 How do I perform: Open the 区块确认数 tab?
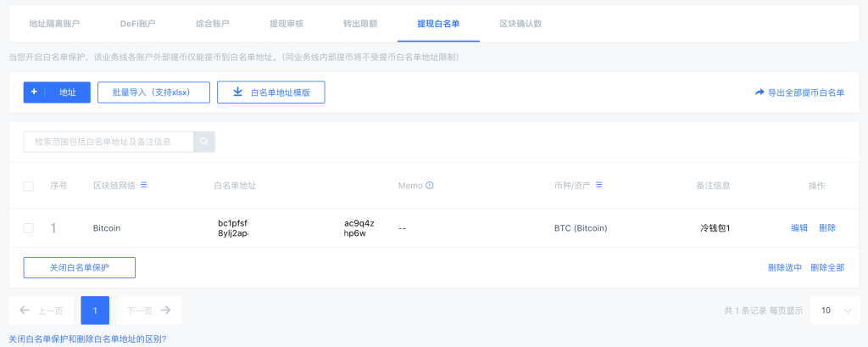coord(521,23)
